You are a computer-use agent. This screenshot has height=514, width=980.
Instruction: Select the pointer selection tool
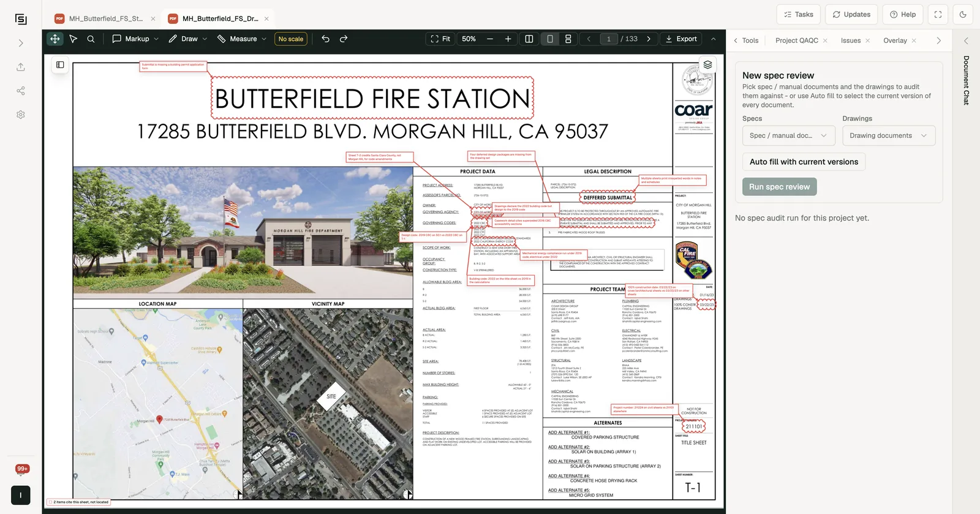pyautogui.click(x=73, y=39)
